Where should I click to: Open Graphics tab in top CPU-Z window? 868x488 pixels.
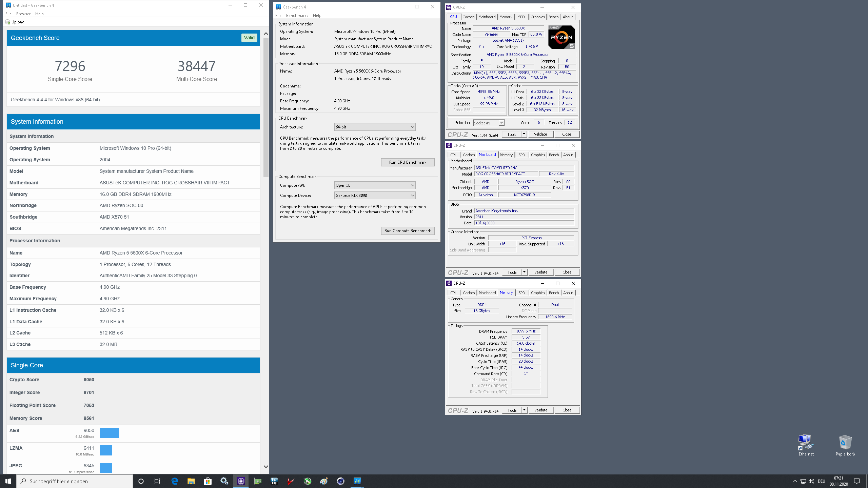click(x=538, y=17)
